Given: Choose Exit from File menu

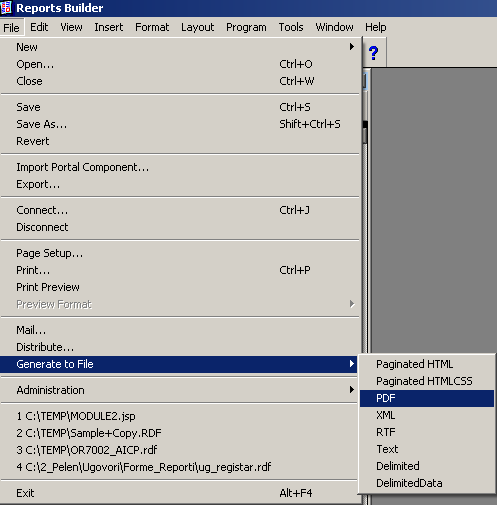Looking at the screenshot, I should click(x=180, y=493).
